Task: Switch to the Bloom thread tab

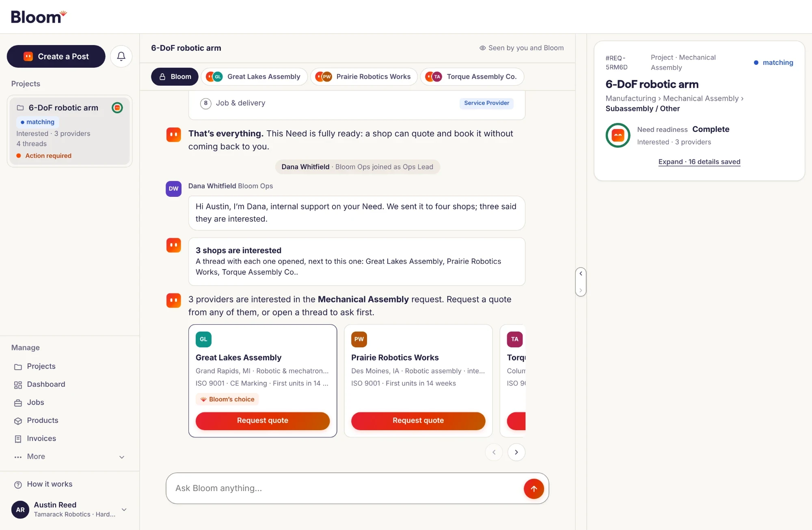Action: (x=175, y=77)
